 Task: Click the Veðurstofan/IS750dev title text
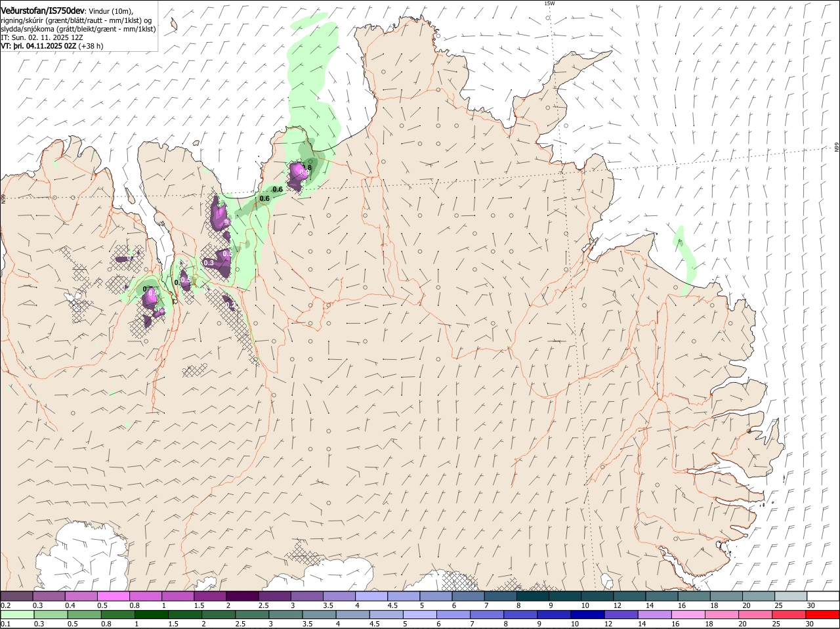[43, 11]
